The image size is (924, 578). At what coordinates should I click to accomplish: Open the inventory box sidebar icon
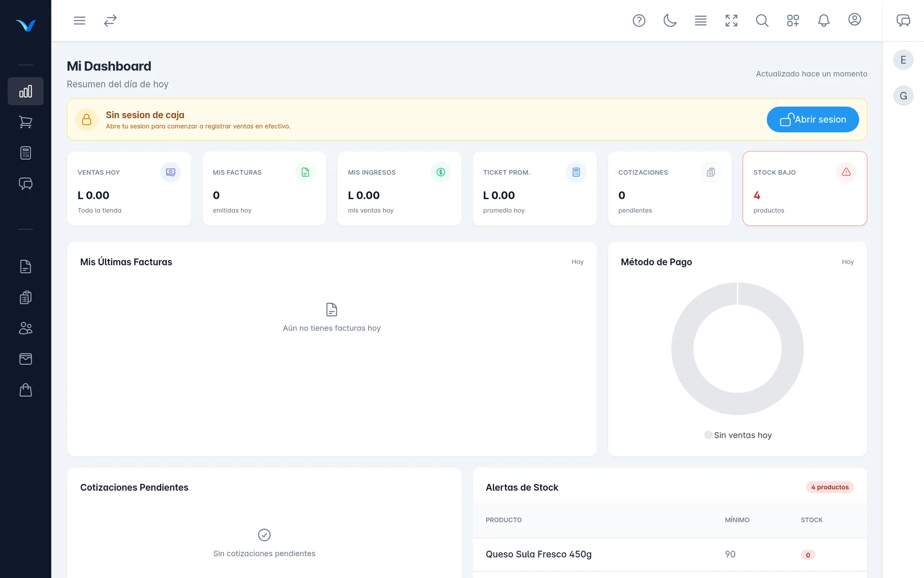[x=26, y=359]
